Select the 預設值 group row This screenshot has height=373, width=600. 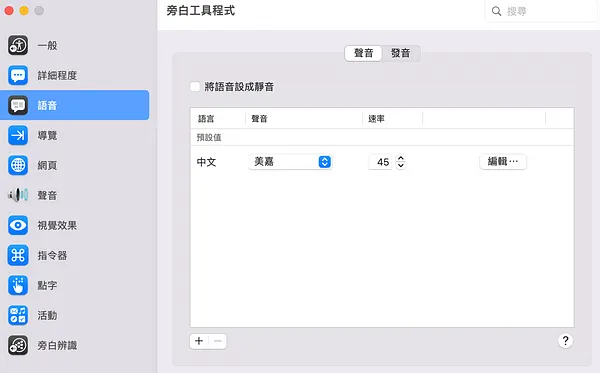tap(382, 137)
